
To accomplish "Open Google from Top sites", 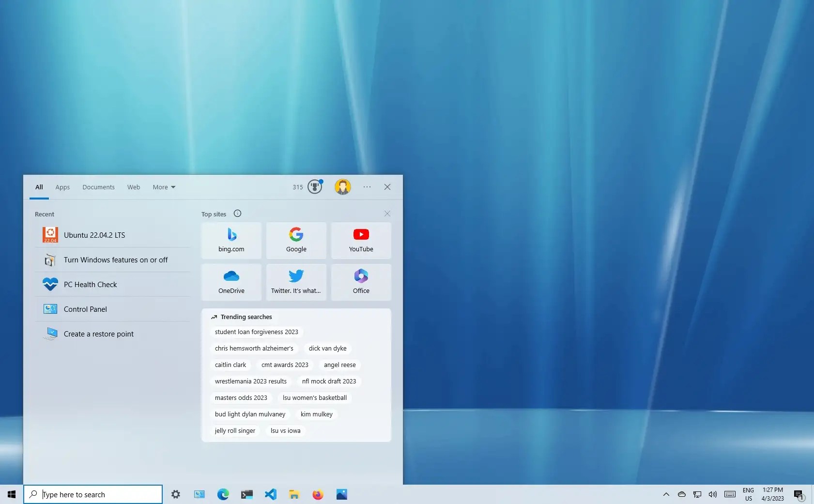I will point(296,241).
